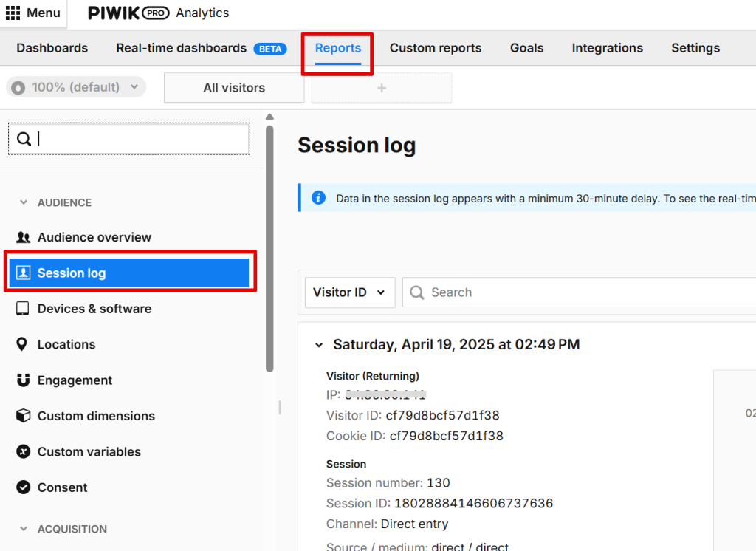Click the Custom variables icon

pyautogui.click(x=24, y=452)
